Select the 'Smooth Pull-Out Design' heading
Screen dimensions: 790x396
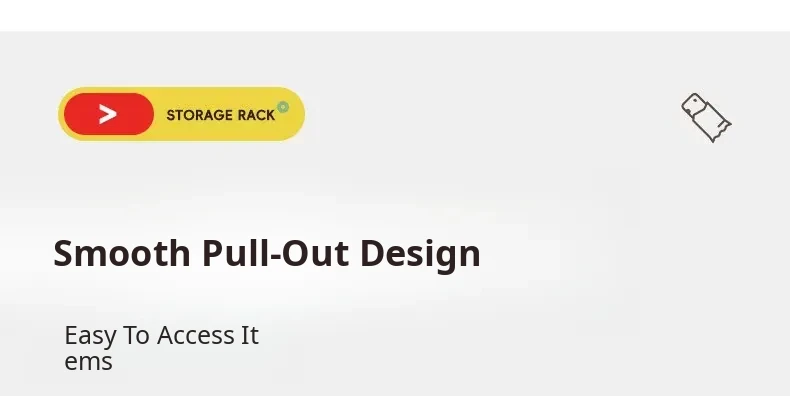coord(267,253)
